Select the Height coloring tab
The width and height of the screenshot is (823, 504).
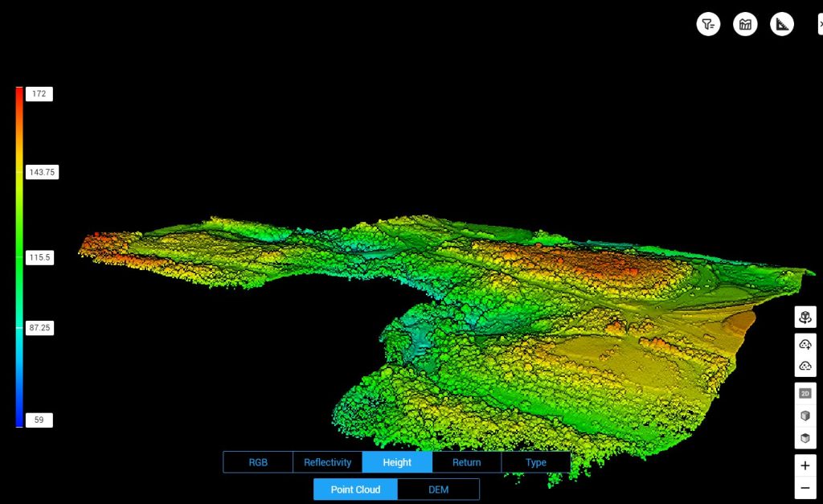(397, 462)
